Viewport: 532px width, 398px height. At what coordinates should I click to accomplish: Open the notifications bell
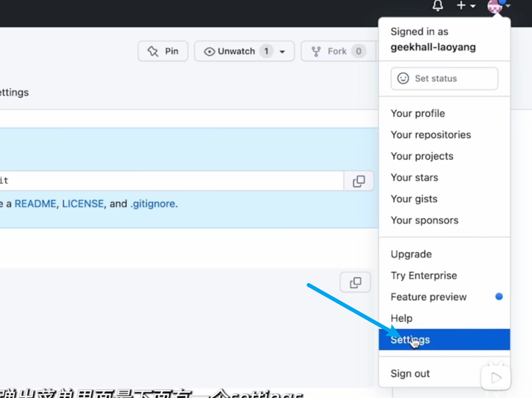pos(438,5)
